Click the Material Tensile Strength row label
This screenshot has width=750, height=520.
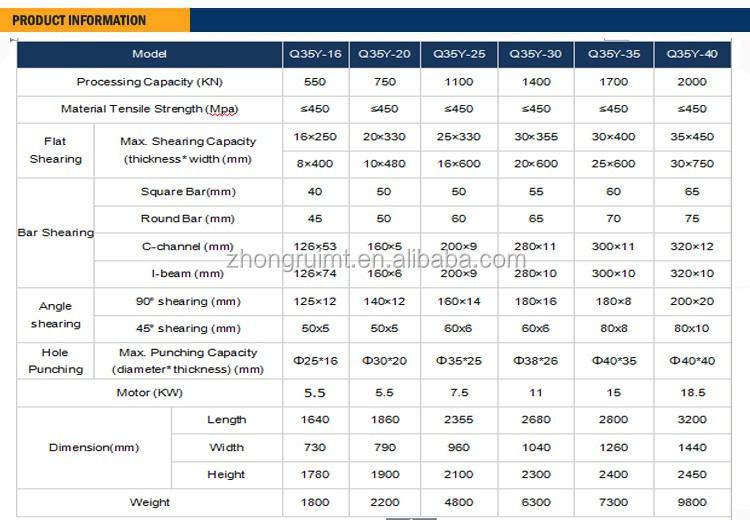click(149, 109)
